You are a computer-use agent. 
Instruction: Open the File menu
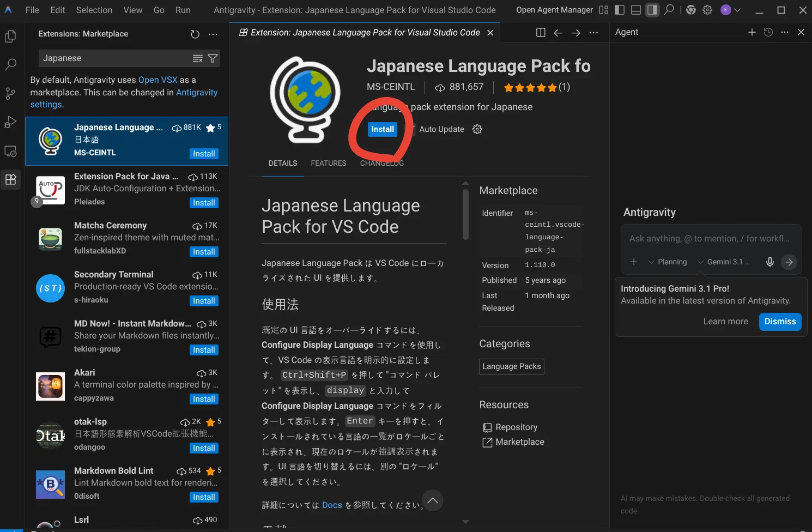(32, 10)
